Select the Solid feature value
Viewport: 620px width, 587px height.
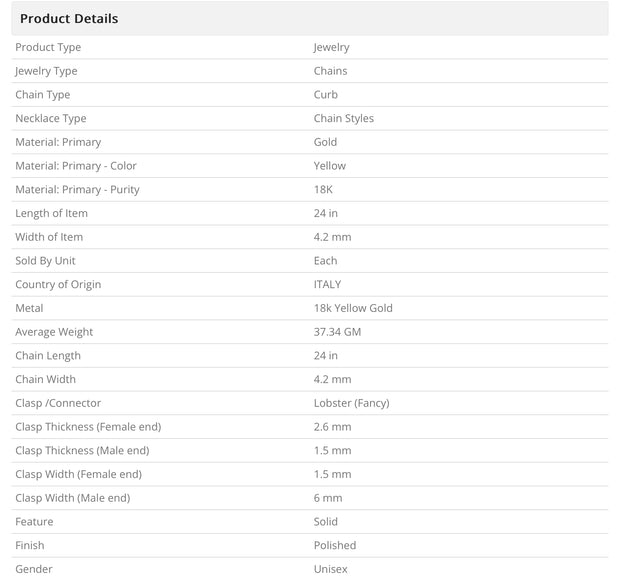[x=325, y=521]
